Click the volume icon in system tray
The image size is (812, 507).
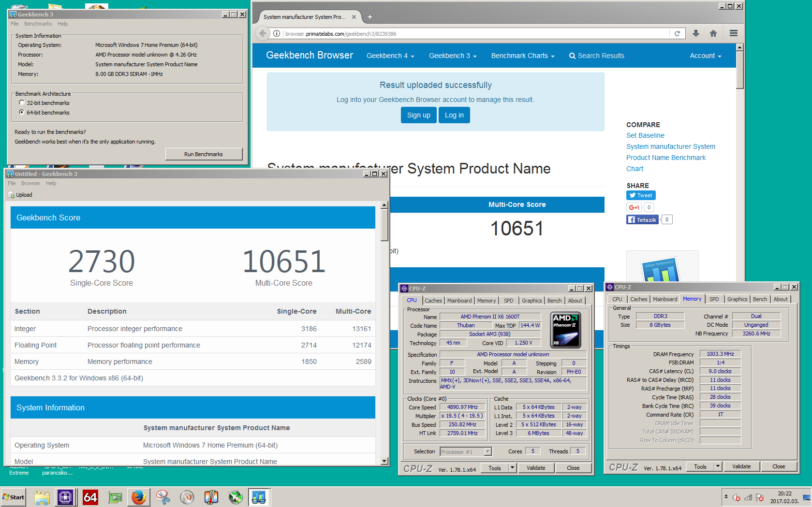pyautogui.click(x=737, y=497)
